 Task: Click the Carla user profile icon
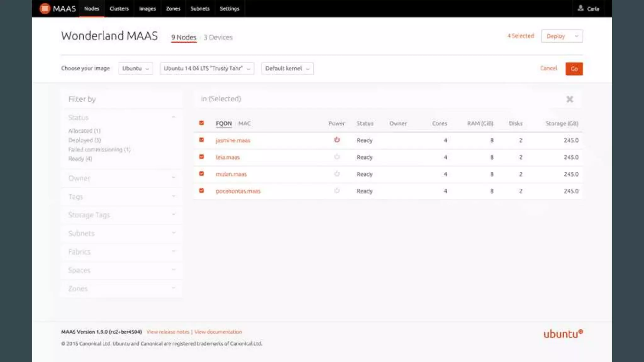[x=580, y=8]
